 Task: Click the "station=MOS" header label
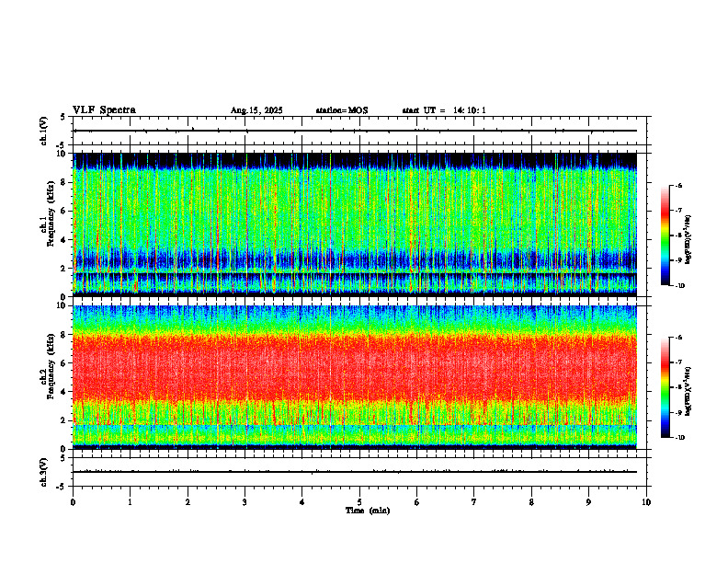[x=342, y=110]
